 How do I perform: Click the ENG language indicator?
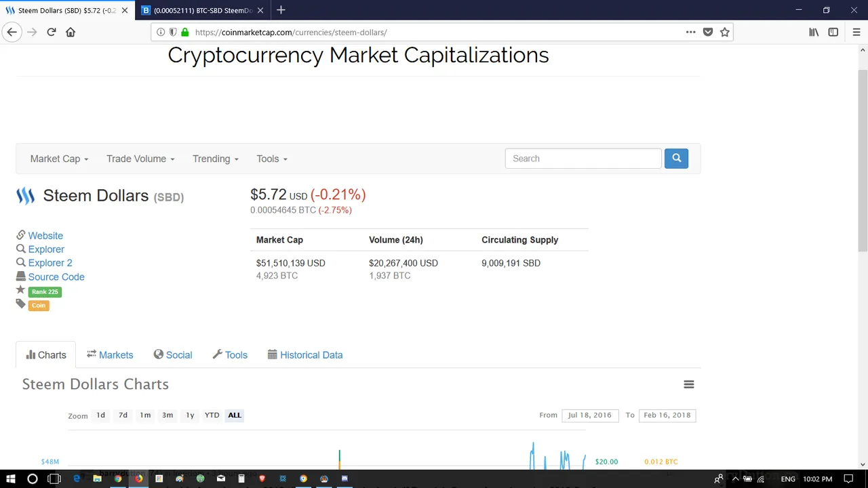point(788,479)
